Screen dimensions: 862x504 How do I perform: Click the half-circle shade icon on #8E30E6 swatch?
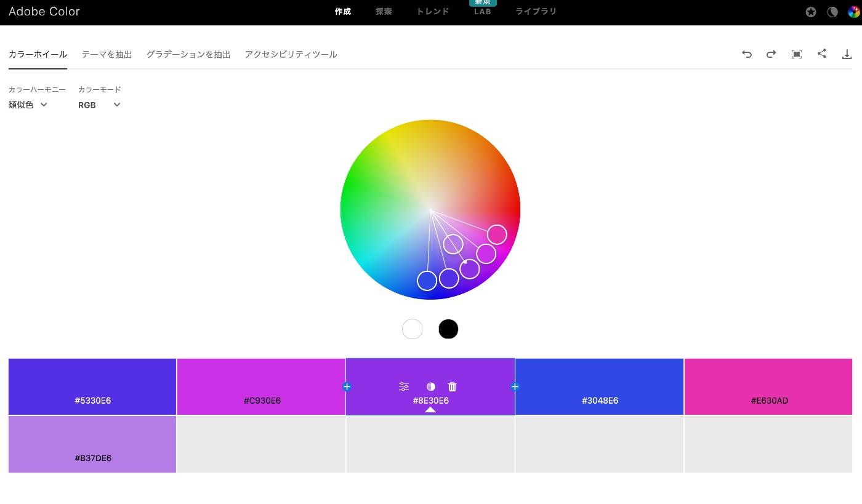tap(431, 386)
